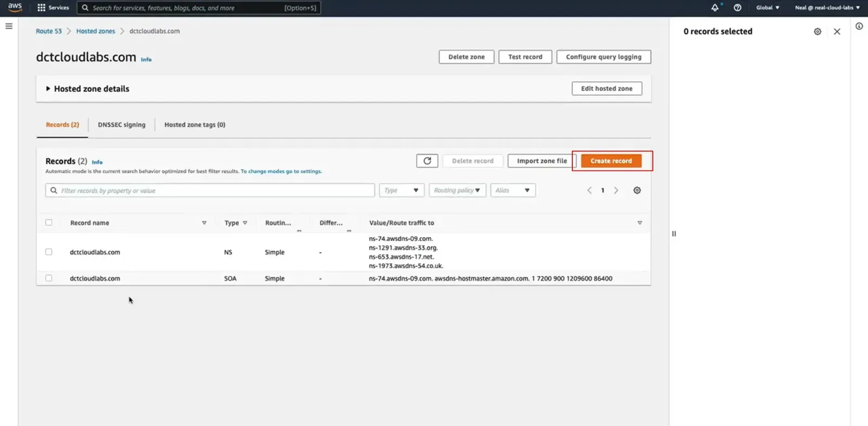The height and width of the screenshot is (426, 868).
Task: Toggle the left navigation hamburger menu
Action: click(x=9, y=26)
